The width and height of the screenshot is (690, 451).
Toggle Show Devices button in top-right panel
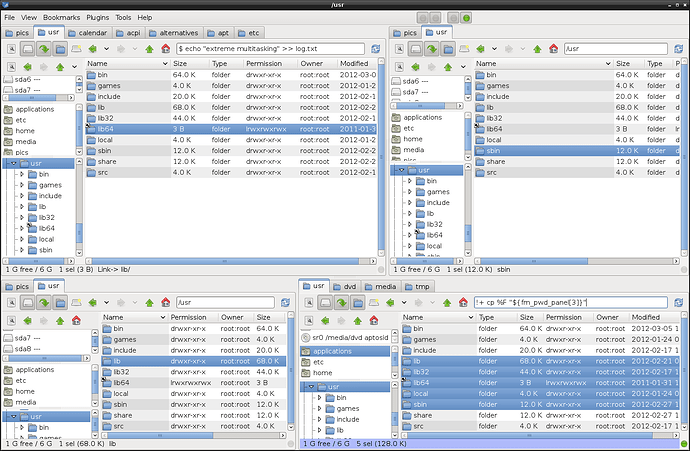[x=416, y=49]
